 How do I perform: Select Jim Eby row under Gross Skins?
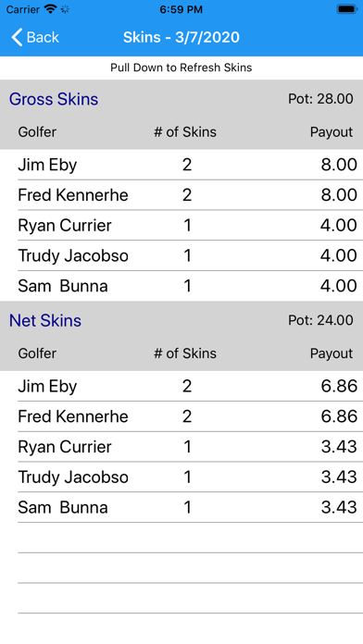pyautogui.click(x=181, y=165)
